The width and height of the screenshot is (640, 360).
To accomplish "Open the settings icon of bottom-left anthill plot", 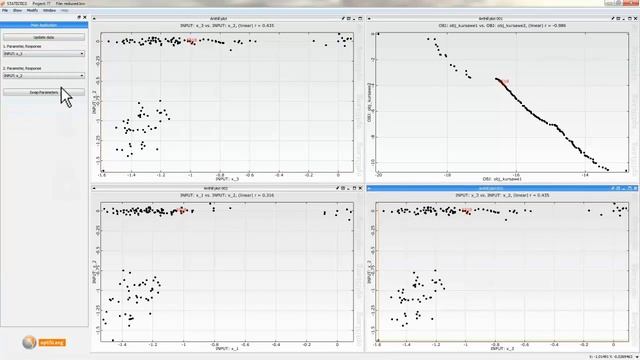I will [343, 189].
